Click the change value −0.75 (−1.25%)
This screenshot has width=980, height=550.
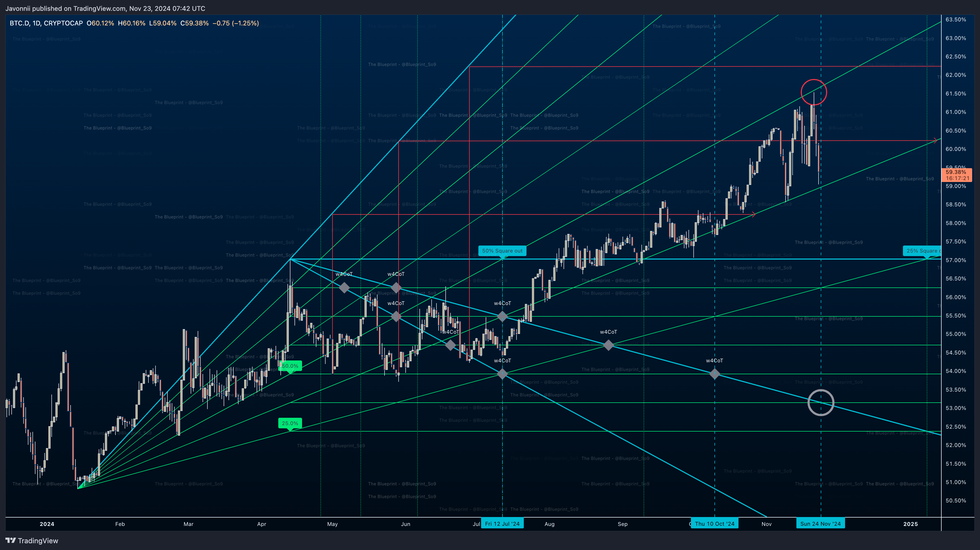(236, 23)
